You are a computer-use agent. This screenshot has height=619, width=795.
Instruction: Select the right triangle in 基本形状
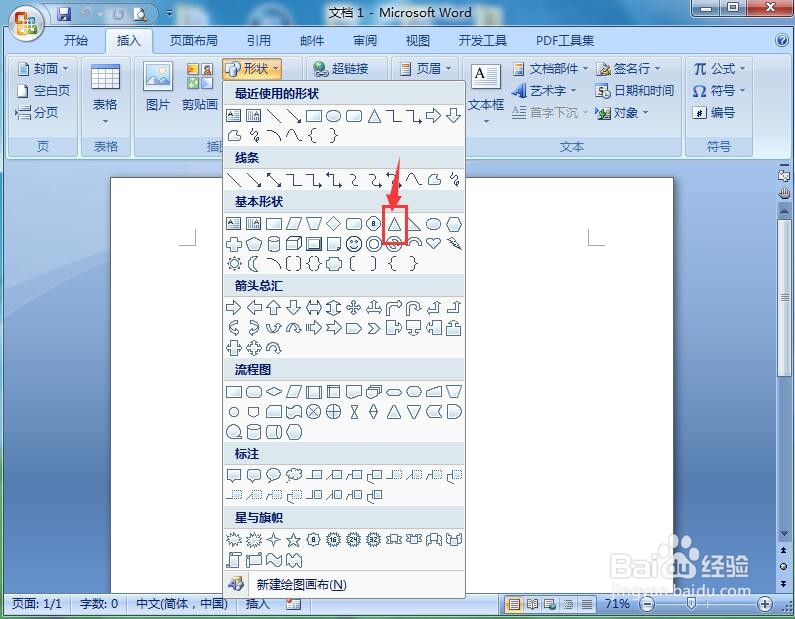[x=414, y=224]
